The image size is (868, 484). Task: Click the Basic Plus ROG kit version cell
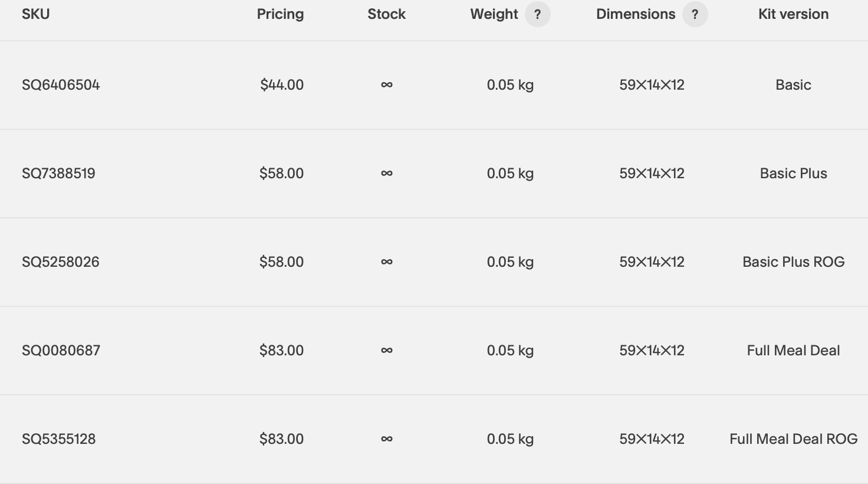click(793, 262)
